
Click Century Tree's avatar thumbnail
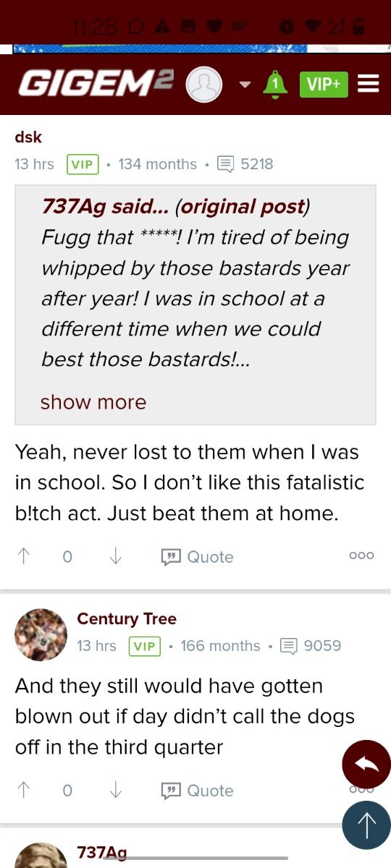point(41,634)
